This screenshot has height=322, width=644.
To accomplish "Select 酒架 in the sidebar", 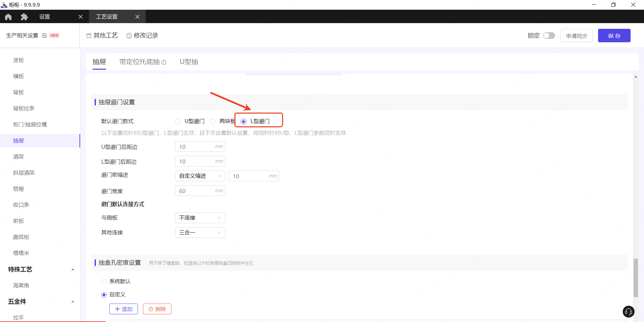I will [19, 157].
